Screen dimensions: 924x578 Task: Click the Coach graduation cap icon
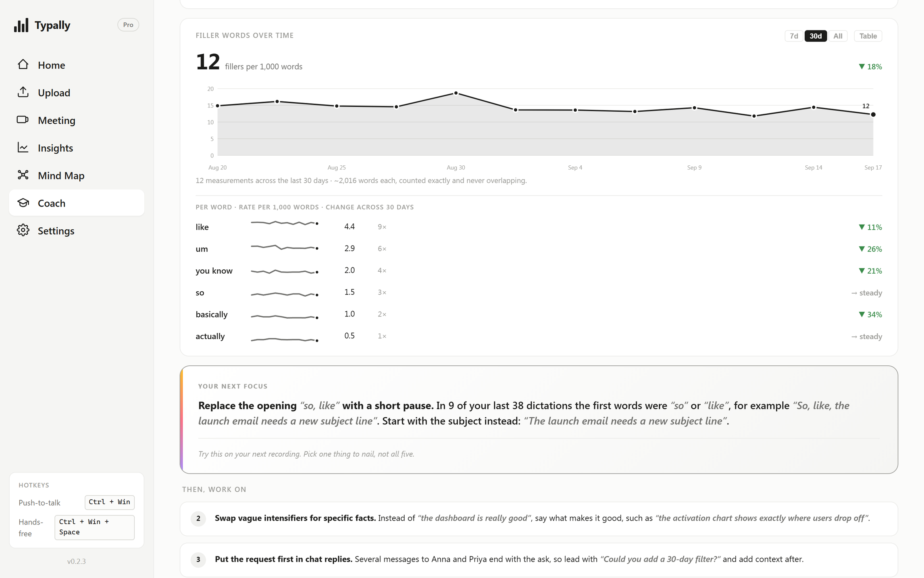tap(23, 203)
